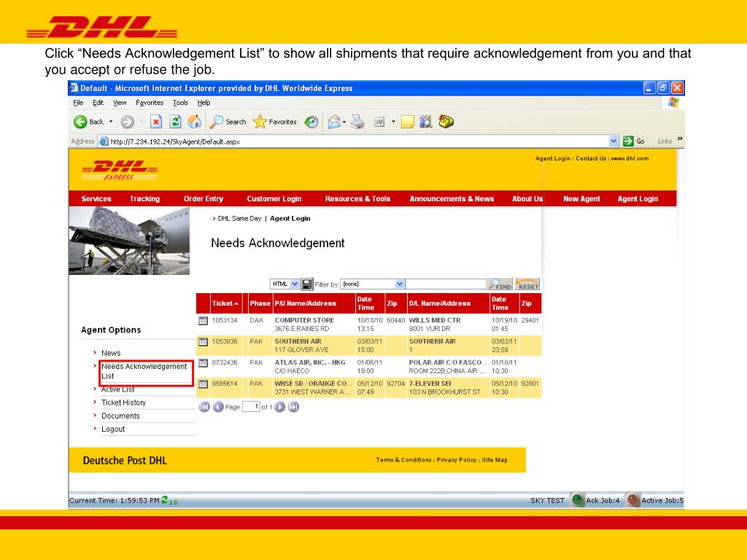Click Needs Acknowledgement List link
747x560 pixels.
click(x=144, y=371)
